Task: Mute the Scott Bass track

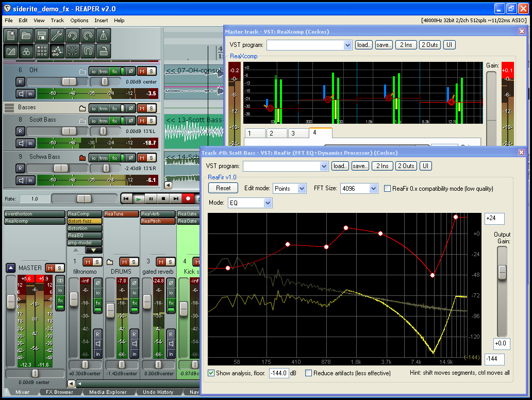Action: pyautogui.click(x=142, y=121)
